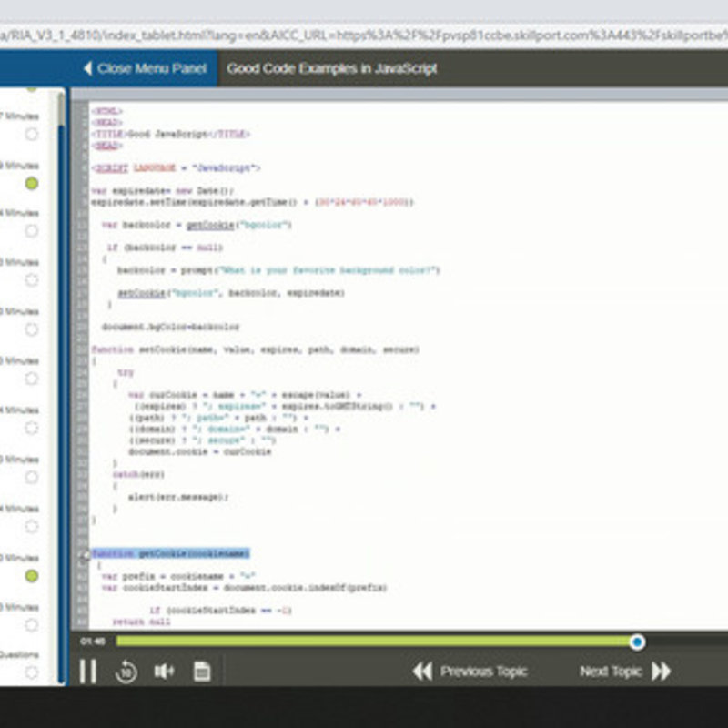Click the catch(err) code line
Screen dimensions: 728x728
pyautogui.click(x=138, y=474)
